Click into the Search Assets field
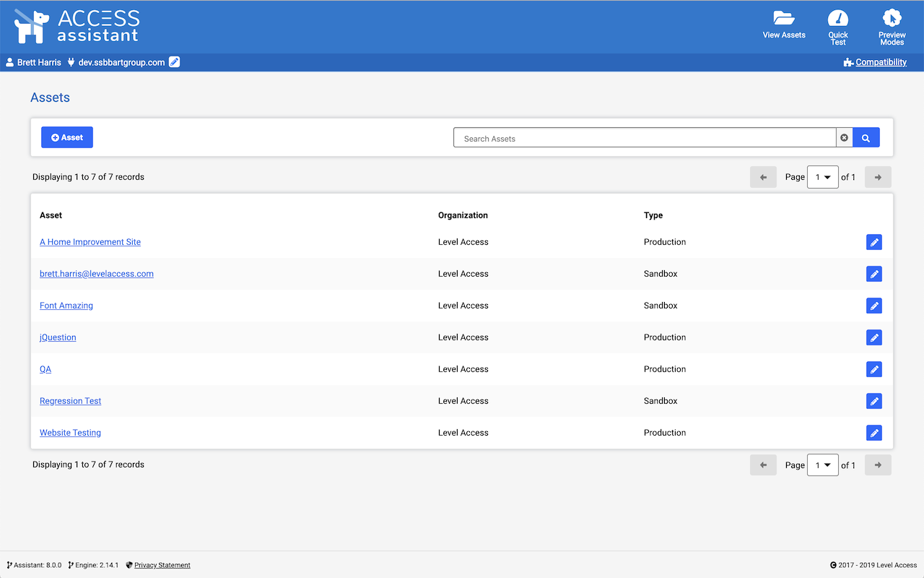 [x=645, y=137]
